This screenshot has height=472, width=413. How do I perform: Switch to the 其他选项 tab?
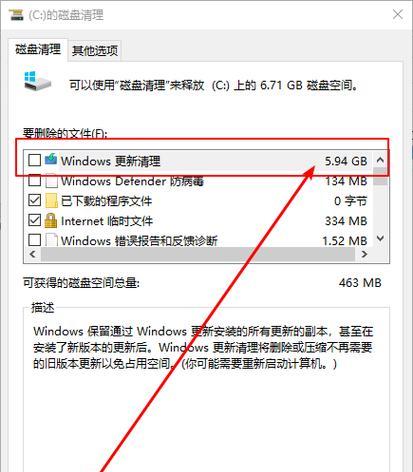coord(95,51)
